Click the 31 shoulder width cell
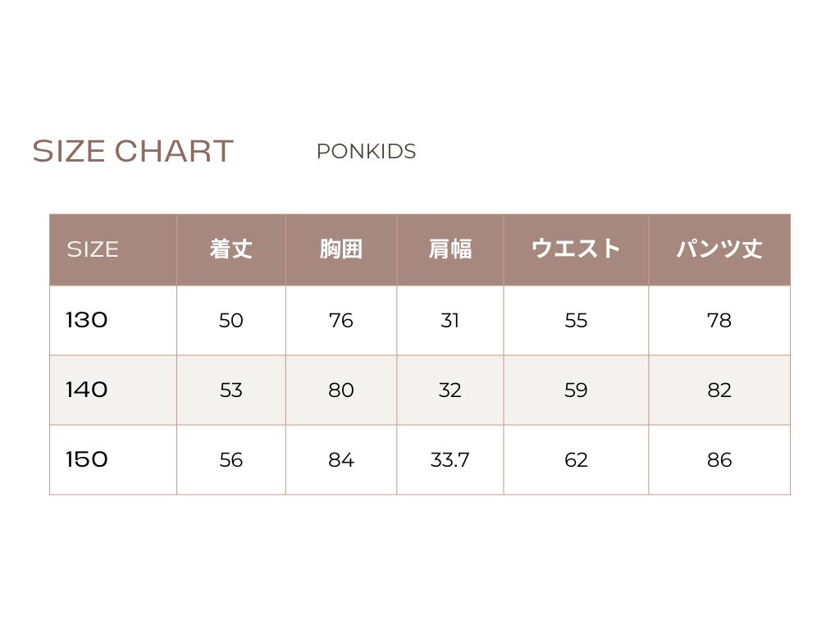This screenshot has width=840, height=630. 450,321
